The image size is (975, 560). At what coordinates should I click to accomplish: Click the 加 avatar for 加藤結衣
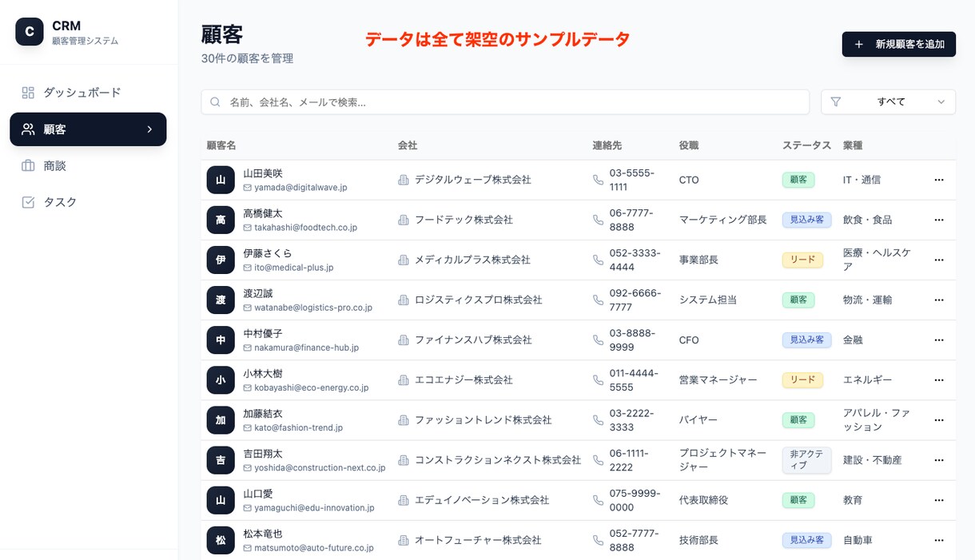(221, 420)
